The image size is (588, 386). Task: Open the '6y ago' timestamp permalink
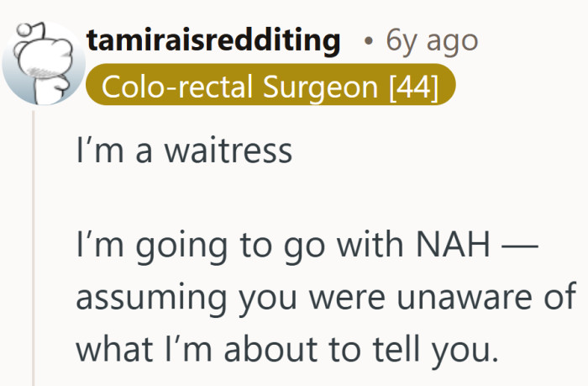pos(432,40)
